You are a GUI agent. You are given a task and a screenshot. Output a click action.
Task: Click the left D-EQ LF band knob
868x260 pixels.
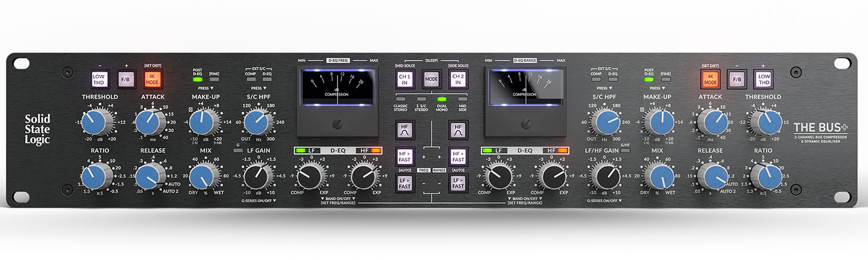tap(310, 176)
